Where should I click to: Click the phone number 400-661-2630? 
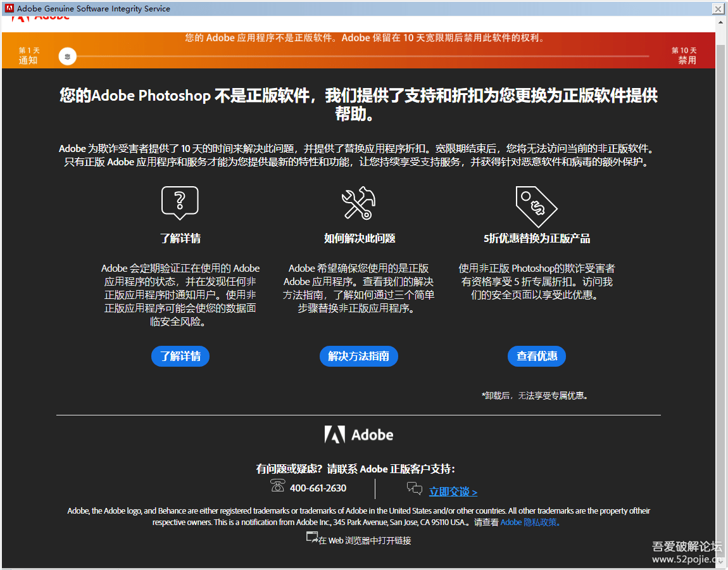click(x=318, y=488)
